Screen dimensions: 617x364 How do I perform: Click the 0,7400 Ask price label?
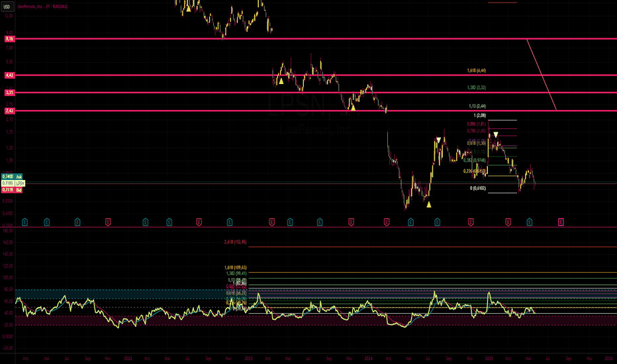[12, 177]
